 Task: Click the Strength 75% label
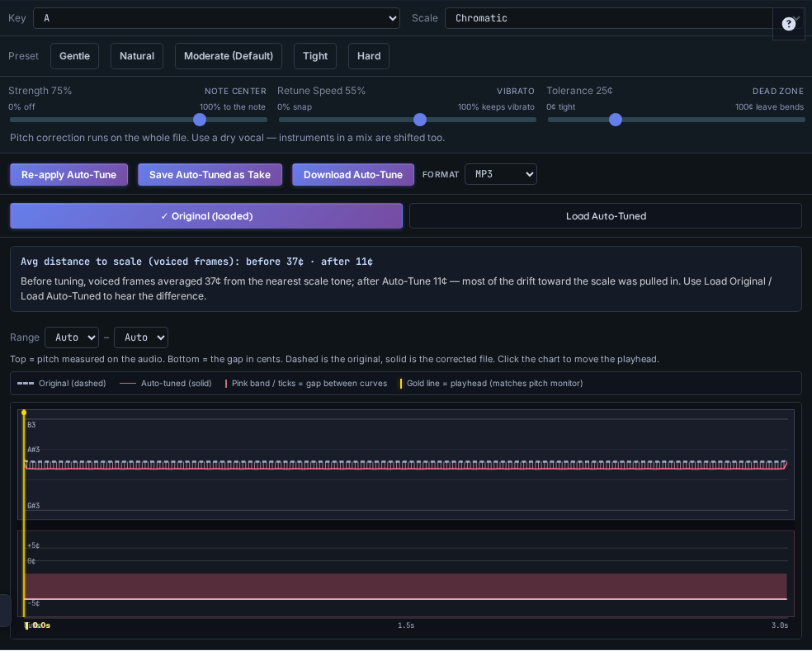tap(40, 91)
